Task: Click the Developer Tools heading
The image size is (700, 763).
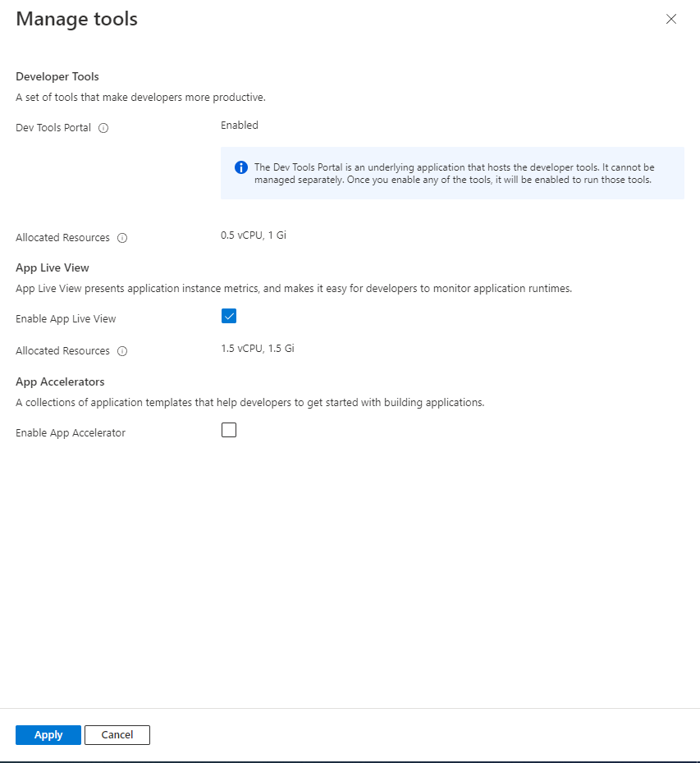Action: (x=57, y=76)
